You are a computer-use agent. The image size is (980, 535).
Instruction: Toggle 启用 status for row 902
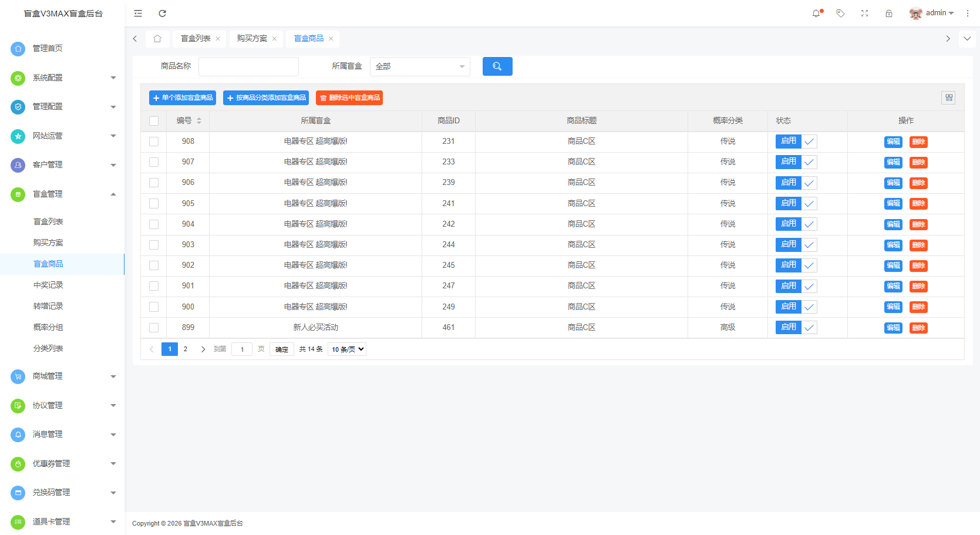[796, 265]
